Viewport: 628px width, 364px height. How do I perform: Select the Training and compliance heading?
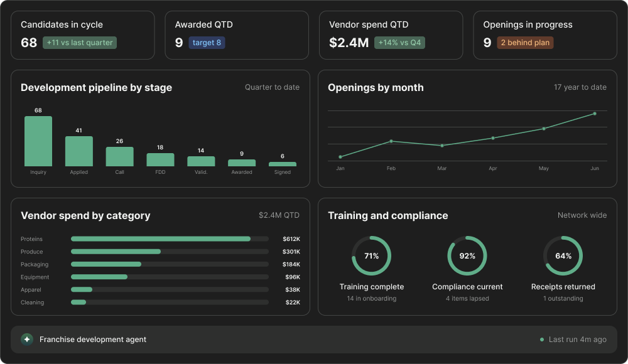click(387, 215)
